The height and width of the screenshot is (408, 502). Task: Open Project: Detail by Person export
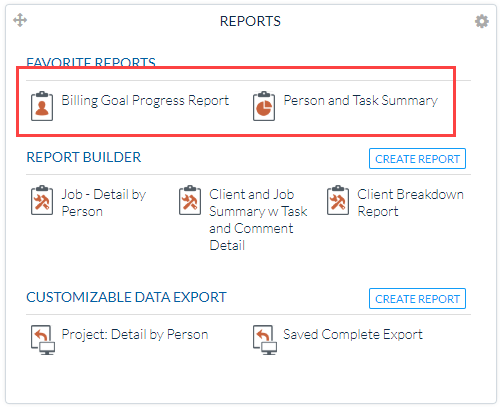point(135,334)
